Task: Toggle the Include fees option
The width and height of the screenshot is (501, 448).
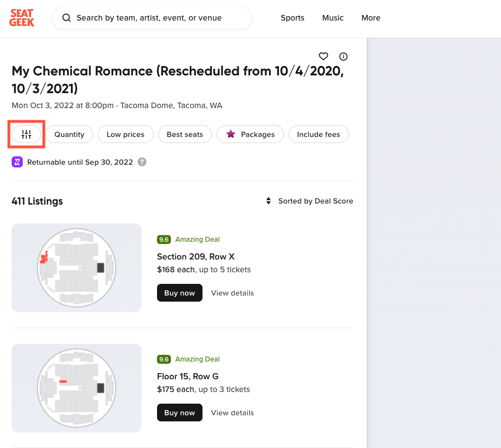Action: coord(318,134)
